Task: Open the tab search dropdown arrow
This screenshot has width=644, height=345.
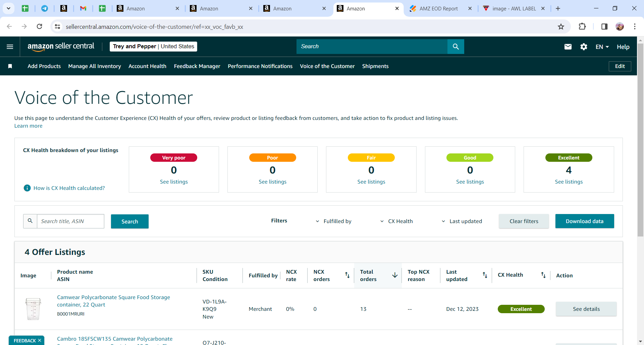Action: tap(8, 8)
